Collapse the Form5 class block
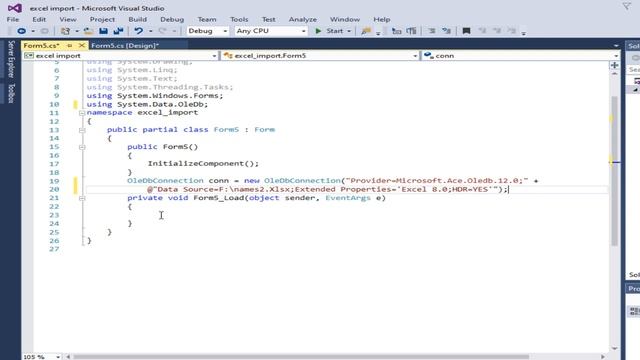640x360 pixels. (82, 130)
